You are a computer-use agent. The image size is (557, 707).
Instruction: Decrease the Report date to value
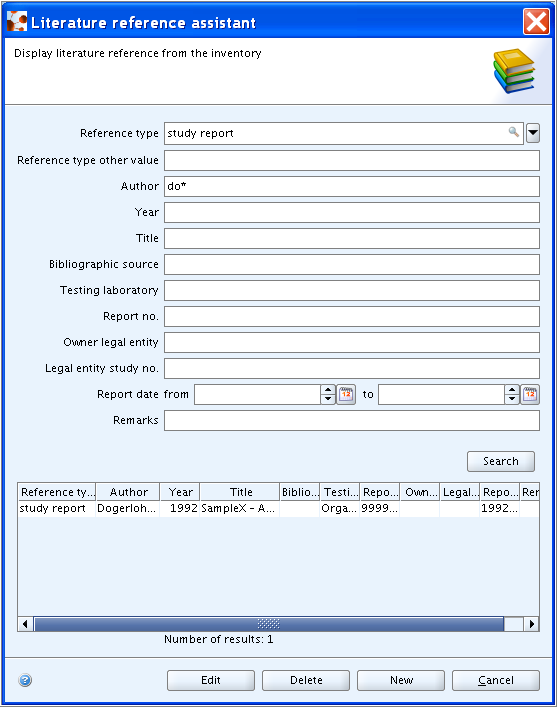(512, 399)
